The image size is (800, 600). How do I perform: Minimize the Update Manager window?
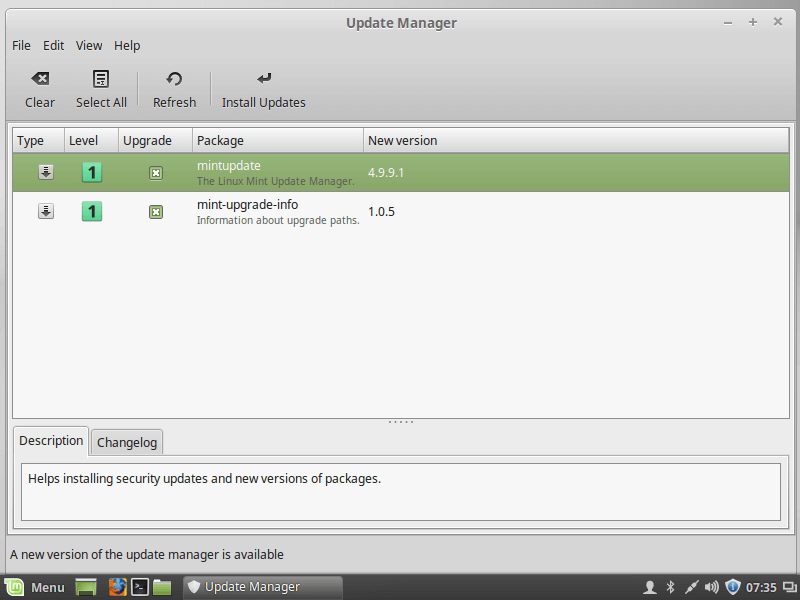click(728, 23)
